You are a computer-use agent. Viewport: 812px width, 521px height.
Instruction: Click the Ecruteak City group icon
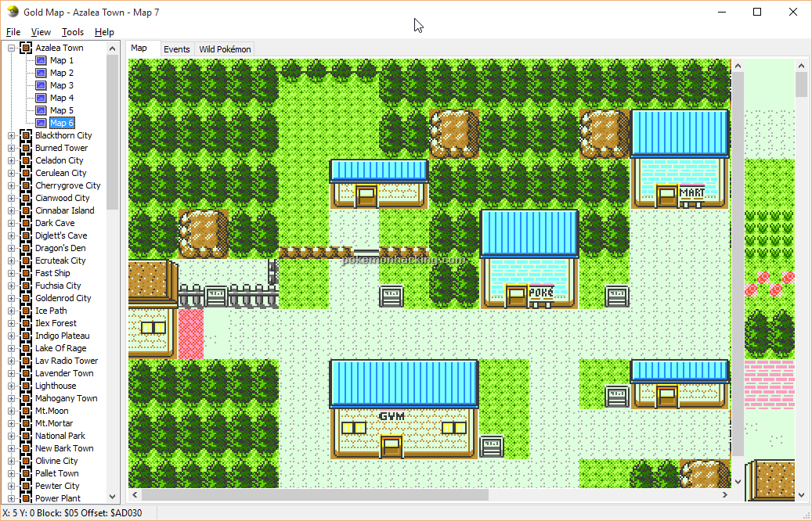[x=26, y=260]
